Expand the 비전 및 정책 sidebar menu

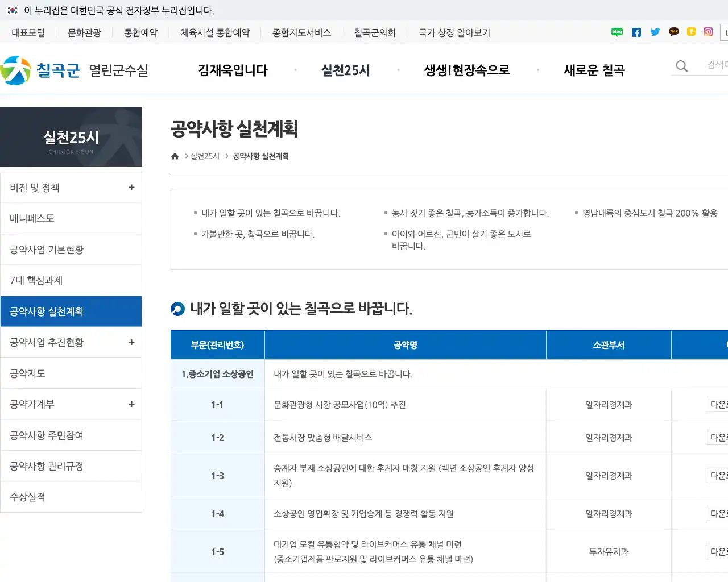tap(131, 187)
